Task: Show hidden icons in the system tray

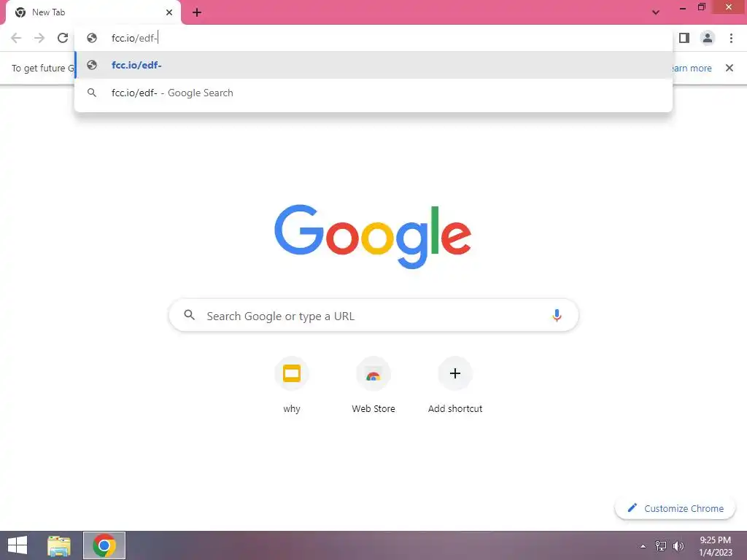Action: click(643, 545)
